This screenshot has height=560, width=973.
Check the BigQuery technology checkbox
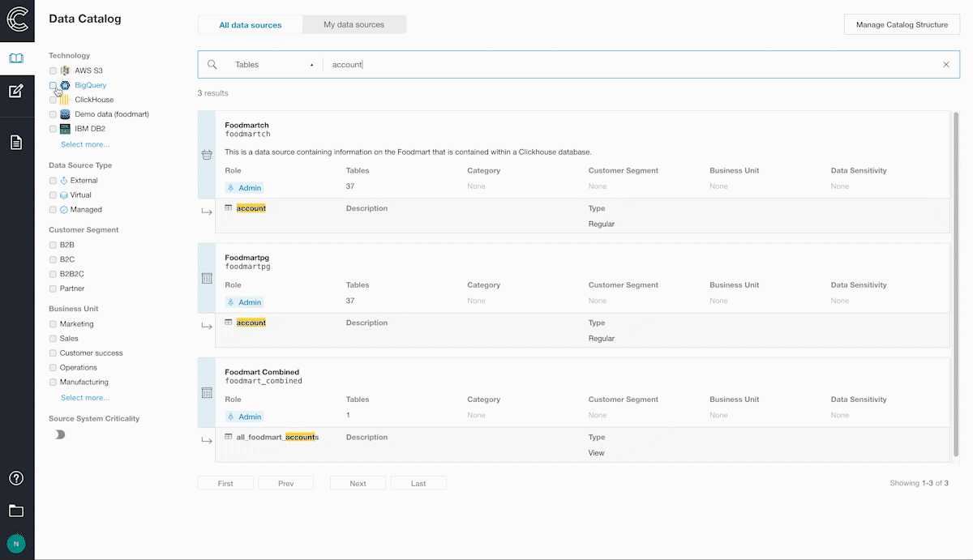54,85
